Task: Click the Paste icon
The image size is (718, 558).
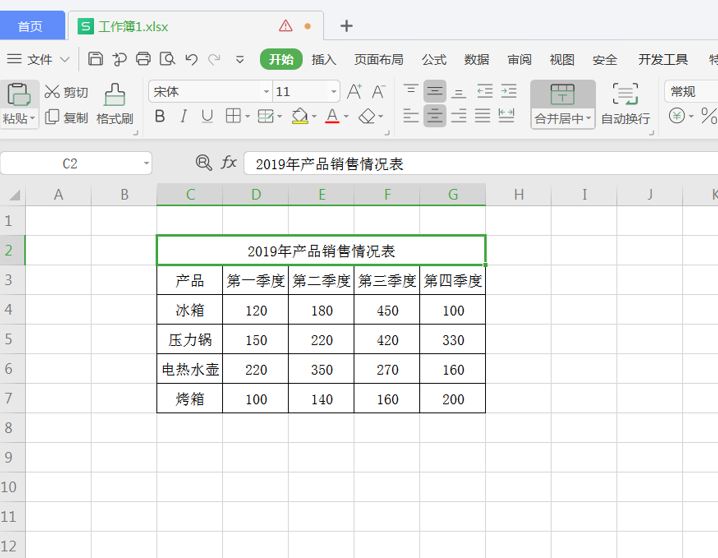Action: click(18, 95)
